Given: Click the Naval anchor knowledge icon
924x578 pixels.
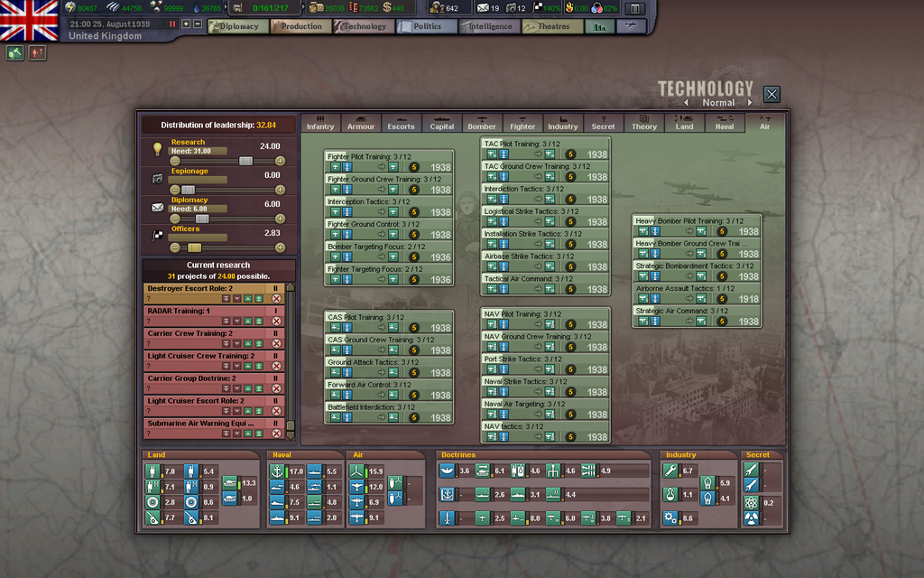Looking at the screenshot, I should (x=277, y=471).
